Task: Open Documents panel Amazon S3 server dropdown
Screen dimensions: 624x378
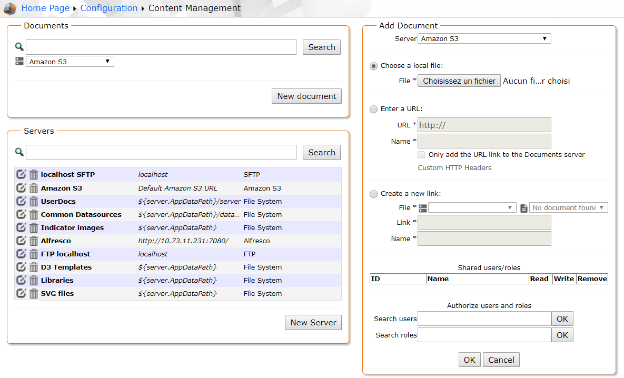Action: (x=70, y=61)
